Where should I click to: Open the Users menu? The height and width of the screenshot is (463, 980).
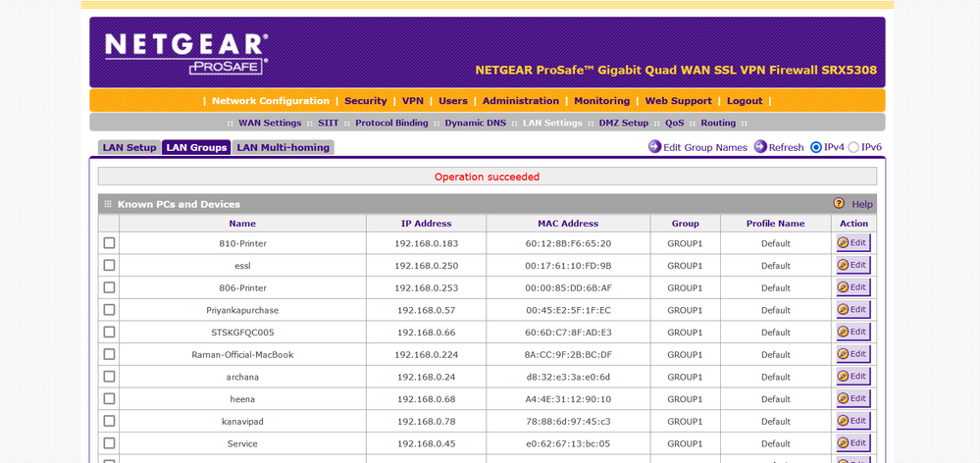point(453,101)
